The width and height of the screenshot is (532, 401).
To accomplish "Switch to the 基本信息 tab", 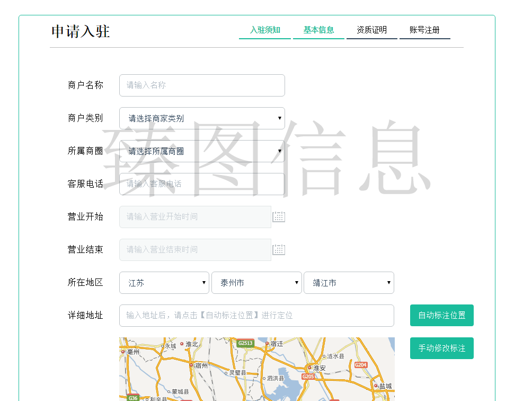I will pyautogui.click(x=318, y=30).
